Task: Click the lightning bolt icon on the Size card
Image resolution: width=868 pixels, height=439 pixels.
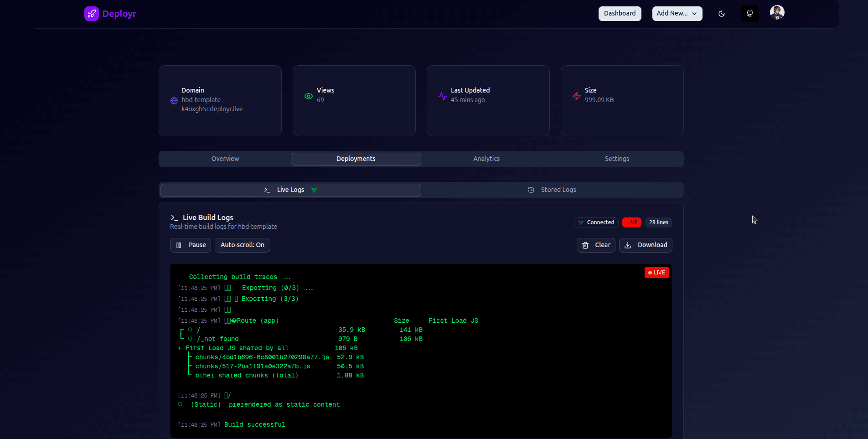Action: [576, 96]
